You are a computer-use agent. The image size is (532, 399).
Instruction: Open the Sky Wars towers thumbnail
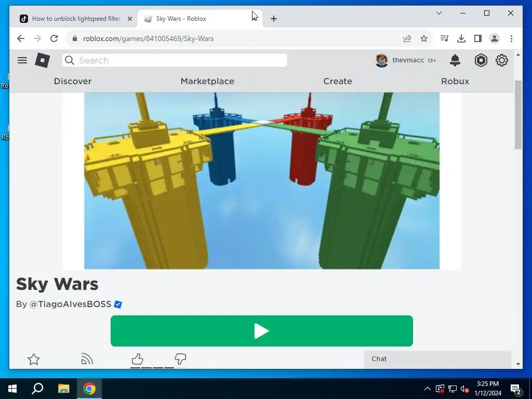[262, 180]
